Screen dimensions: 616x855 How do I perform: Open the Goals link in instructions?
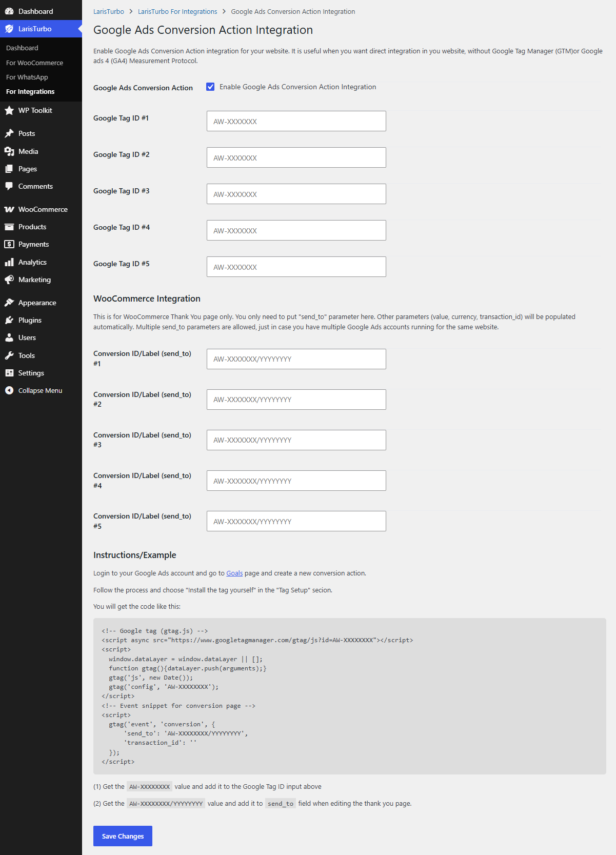(x=234, y=573)
